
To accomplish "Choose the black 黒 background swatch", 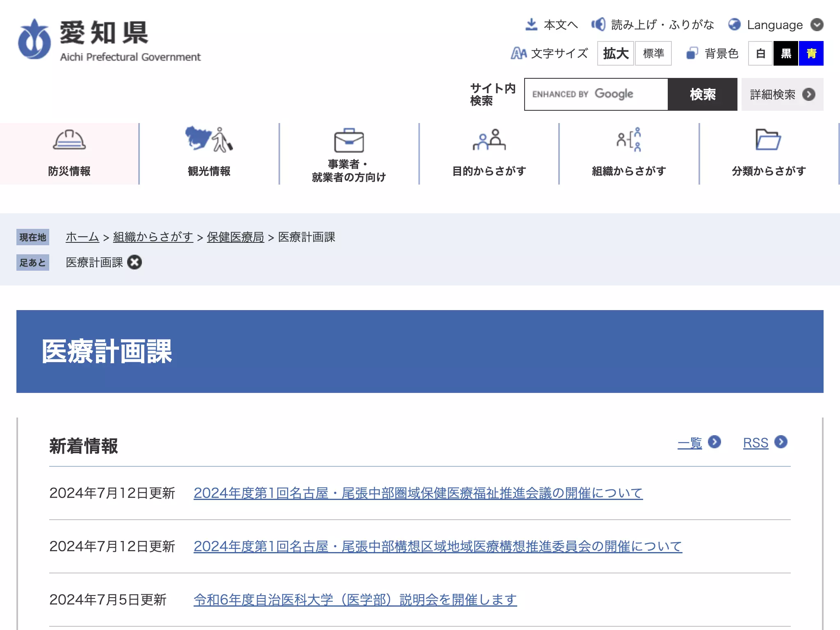I will (786, 53).
